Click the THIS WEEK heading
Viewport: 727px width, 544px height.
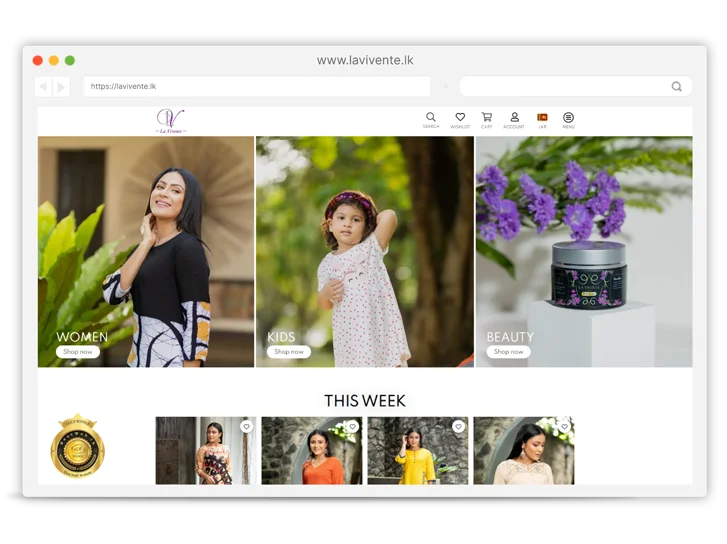click(x=365, y=401)
